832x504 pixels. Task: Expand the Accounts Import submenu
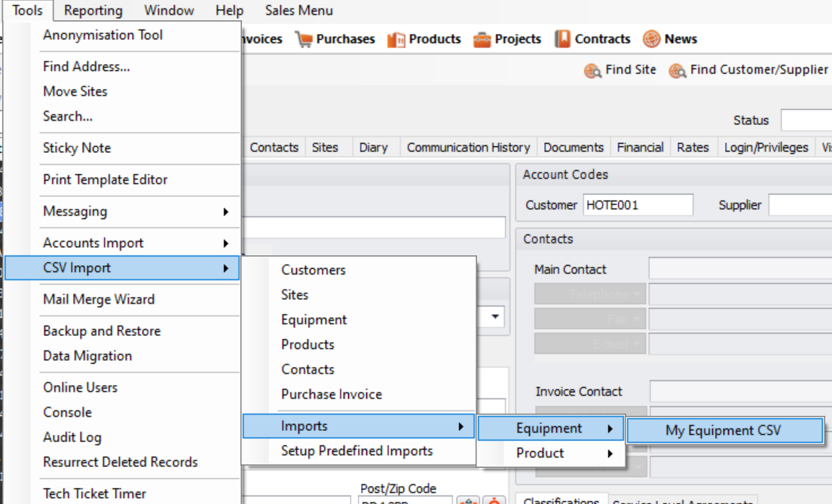coord(93,243)
